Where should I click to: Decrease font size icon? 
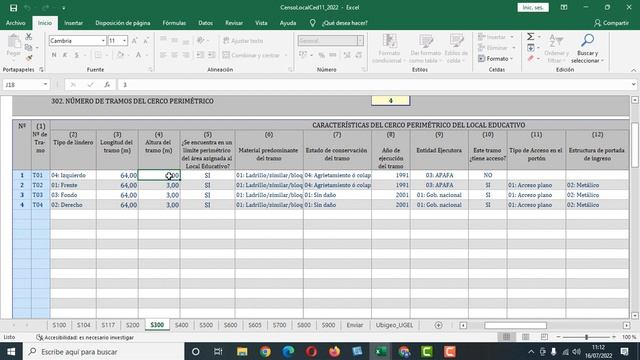(x=146, y=41)
